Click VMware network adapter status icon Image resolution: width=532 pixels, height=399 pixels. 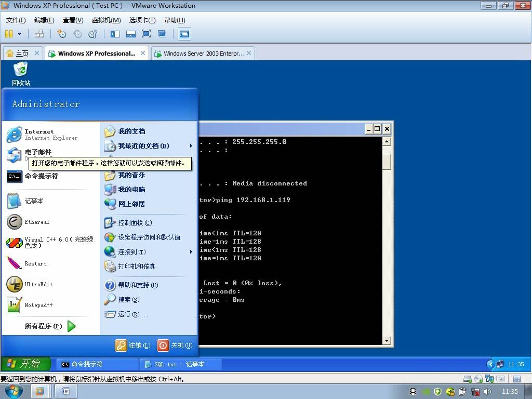489,379
